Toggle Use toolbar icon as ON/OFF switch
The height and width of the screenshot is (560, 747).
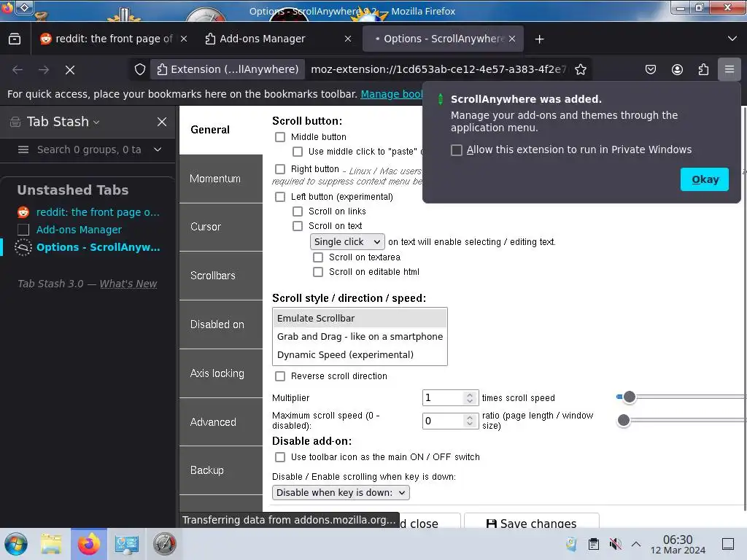click(x=280, y=458)
